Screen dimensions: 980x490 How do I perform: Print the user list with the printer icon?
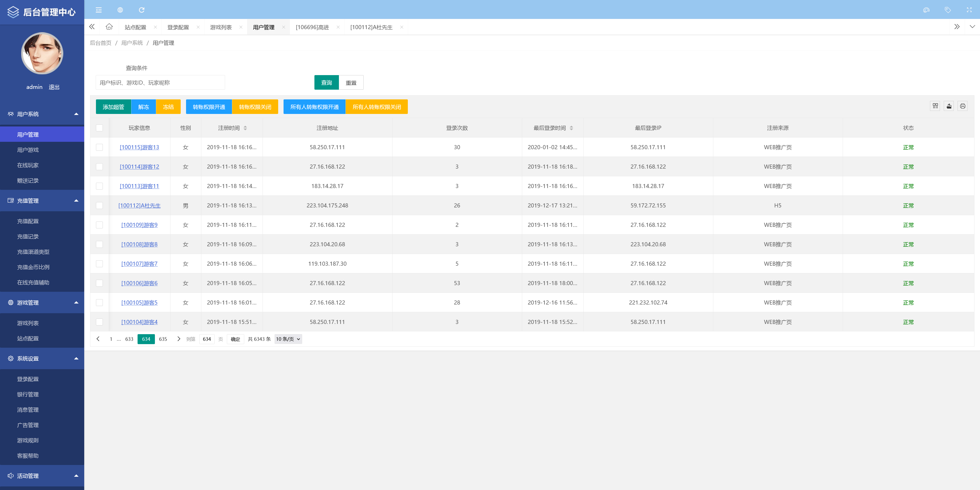(962, 106)
